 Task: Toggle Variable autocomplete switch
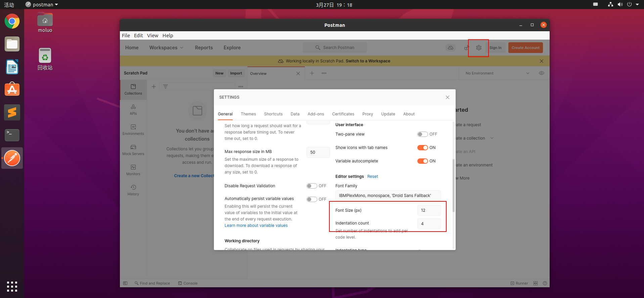(423, 161)
